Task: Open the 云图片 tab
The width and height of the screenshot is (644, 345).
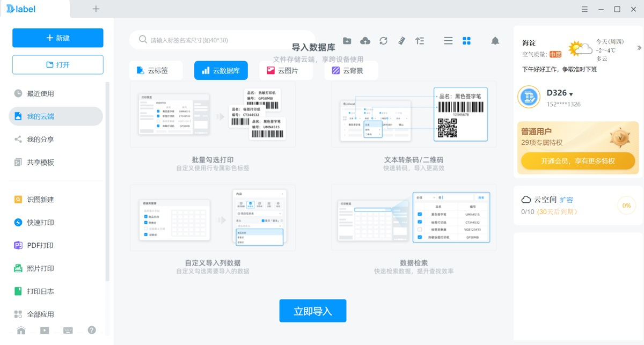Action: [x=286, y=70]
